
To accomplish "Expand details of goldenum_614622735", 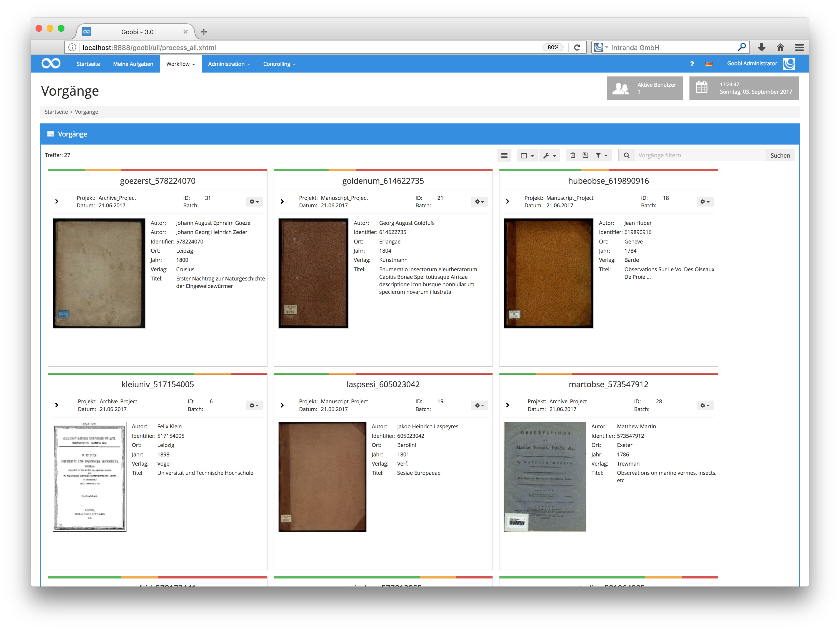I will 282,202.
